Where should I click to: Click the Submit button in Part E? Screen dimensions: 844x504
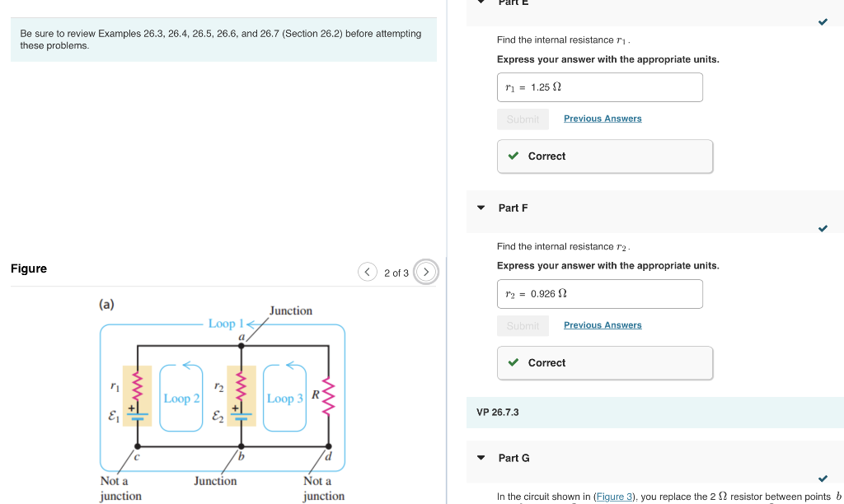(x=523, y=119)
